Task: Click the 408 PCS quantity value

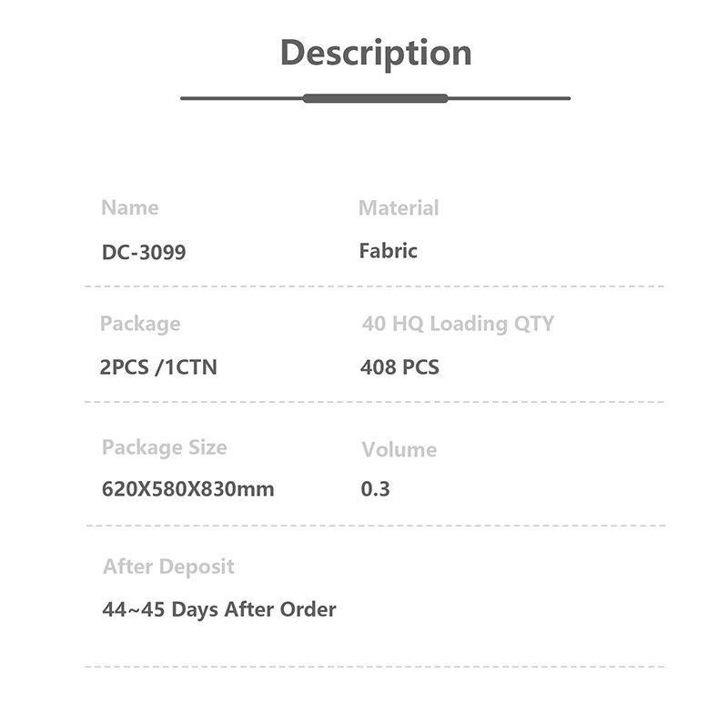Action: [400, 367]
